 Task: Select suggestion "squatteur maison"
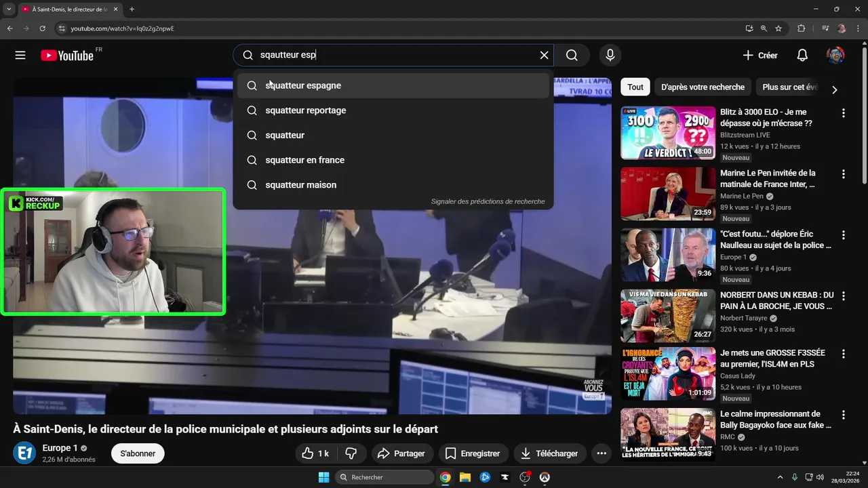tap(393, 185)
